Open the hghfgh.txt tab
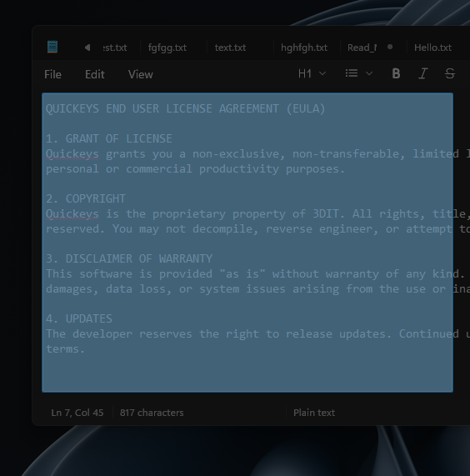 click(303, 48)
